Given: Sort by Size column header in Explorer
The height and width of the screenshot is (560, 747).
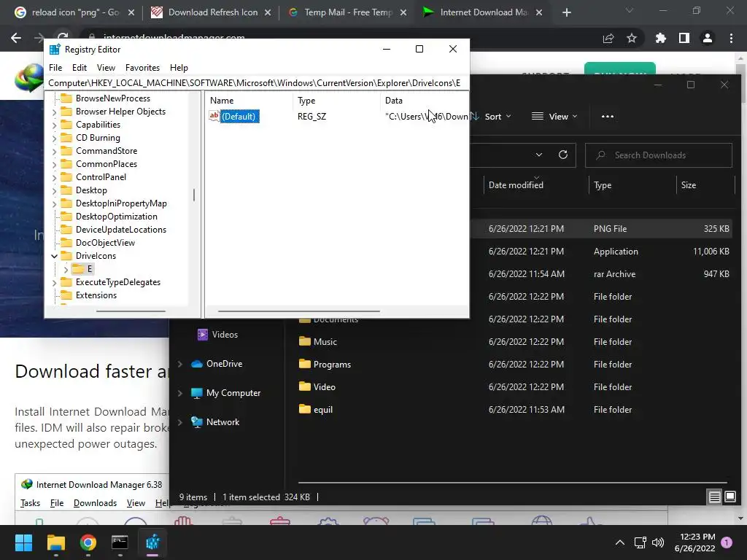Looking at the screenshot, I should pyautogui.click(x=688, y=184).
